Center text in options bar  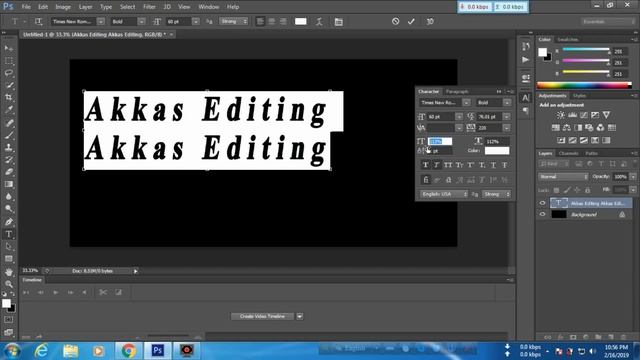[x=271, y=21]
